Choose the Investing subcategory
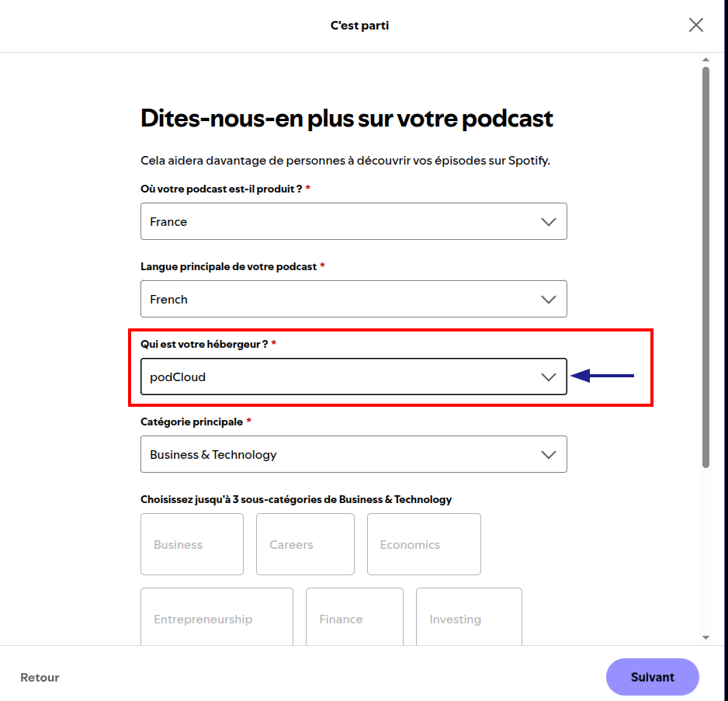 (x=469, y=616)
